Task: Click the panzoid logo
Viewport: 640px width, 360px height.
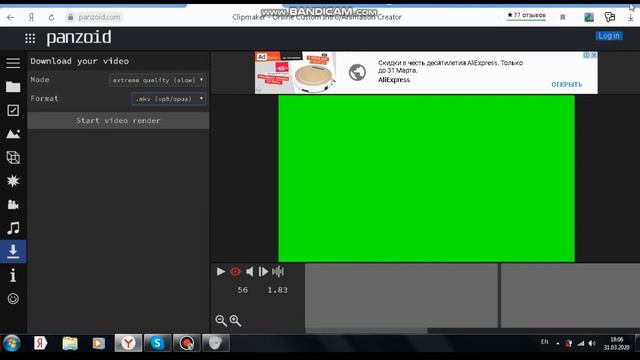Action: pyautogui.click(x=79, y=38)
